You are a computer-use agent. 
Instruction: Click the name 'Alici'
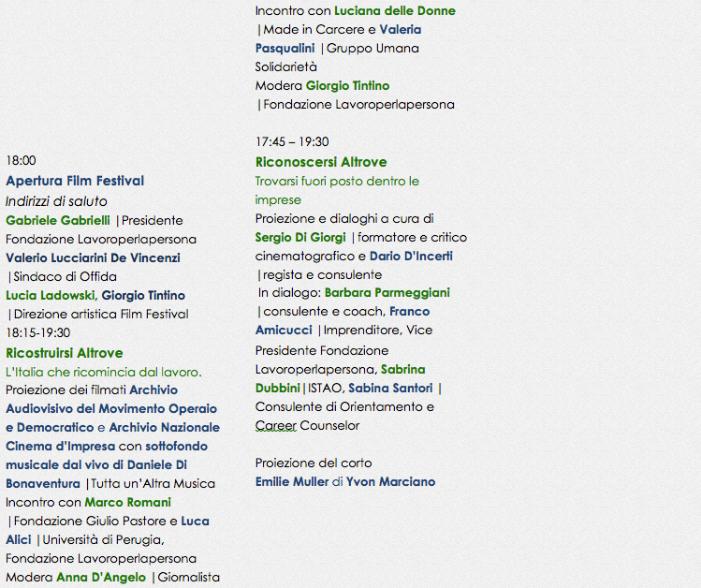pyautogui.click(x=19, y=540)
